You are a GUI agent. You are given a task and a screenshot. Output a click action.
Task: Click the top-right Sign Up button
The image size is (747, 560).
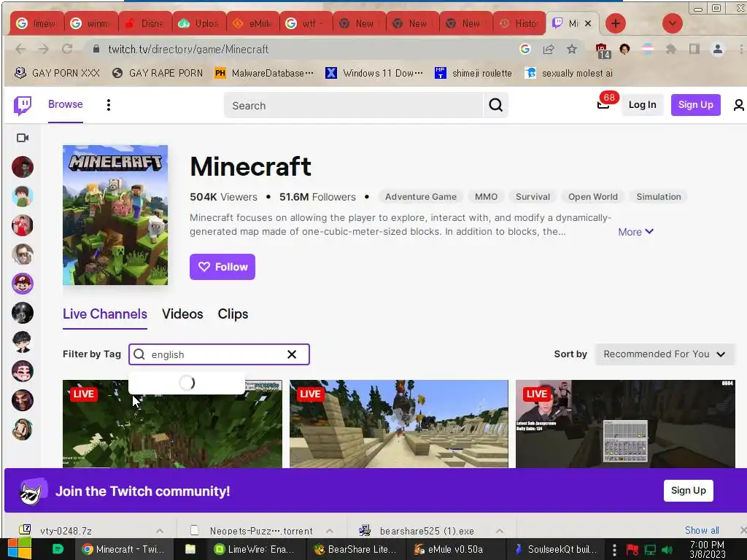695,105
